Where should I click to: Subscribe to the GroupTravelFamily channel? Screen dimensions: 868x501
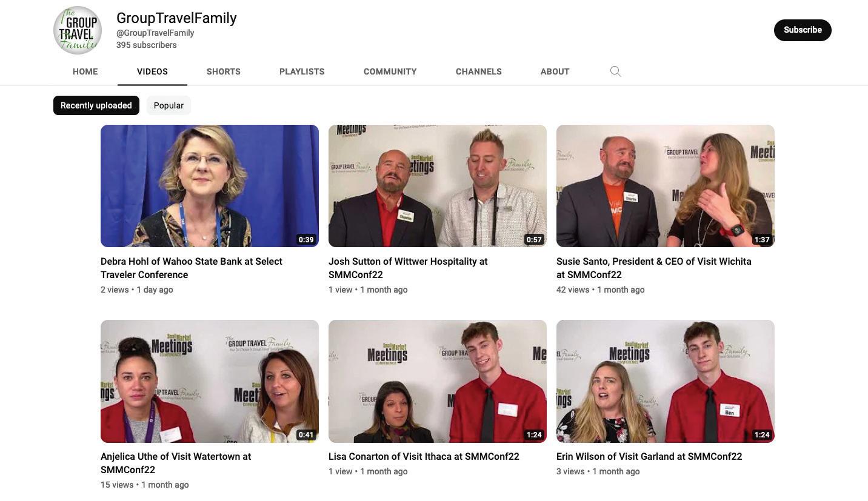tap(803, 30)
